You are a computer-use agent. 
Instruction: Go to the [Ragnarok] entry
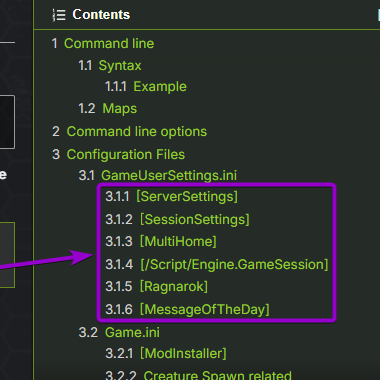click(x=174, y=287)
